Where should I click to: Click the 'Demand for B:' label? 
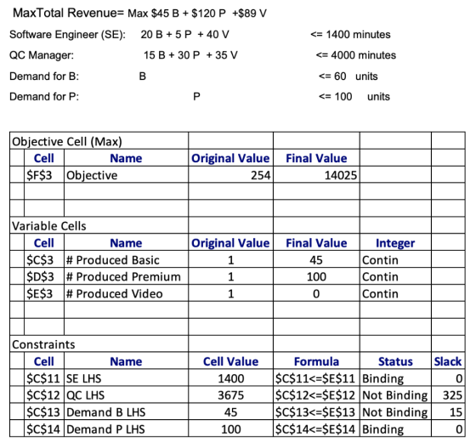(44, 77)
